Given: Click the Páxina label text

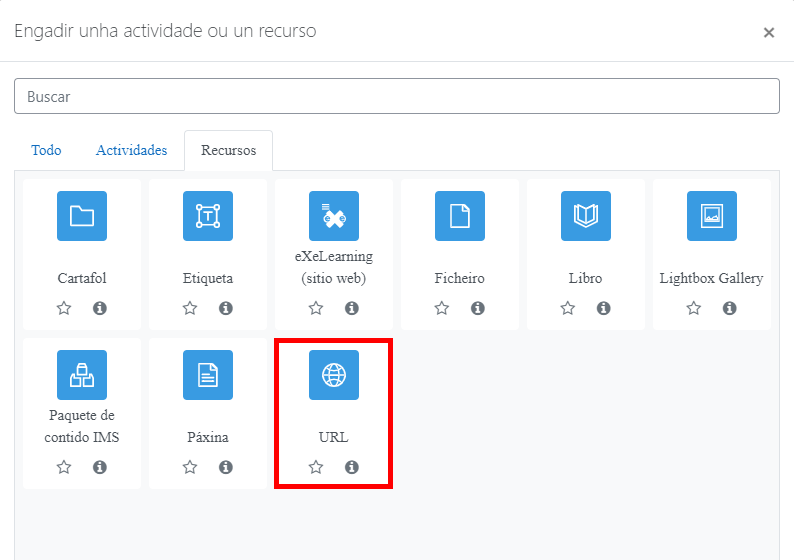Looking at the screenshot, I should [x=208, y=438].
